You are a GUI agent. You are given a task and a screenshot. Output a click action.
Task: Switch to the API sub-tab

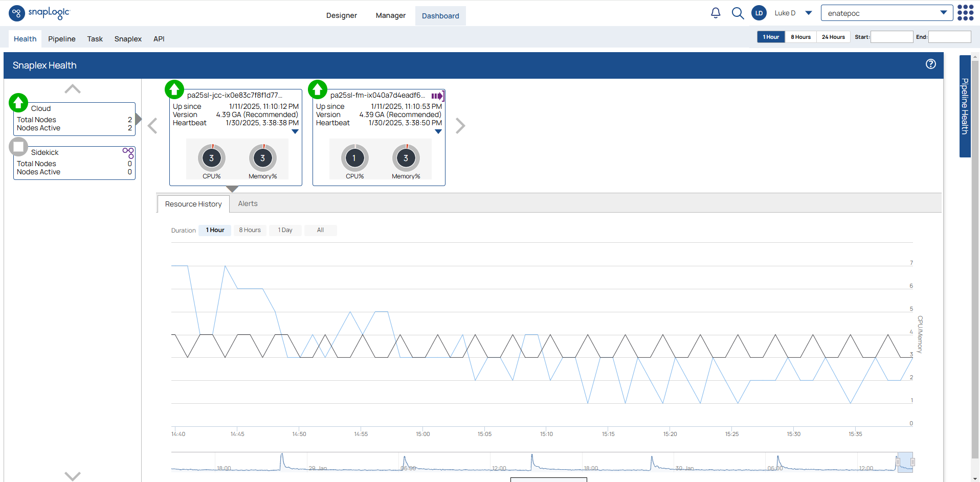pyautogui.click(x=159, y=39)
